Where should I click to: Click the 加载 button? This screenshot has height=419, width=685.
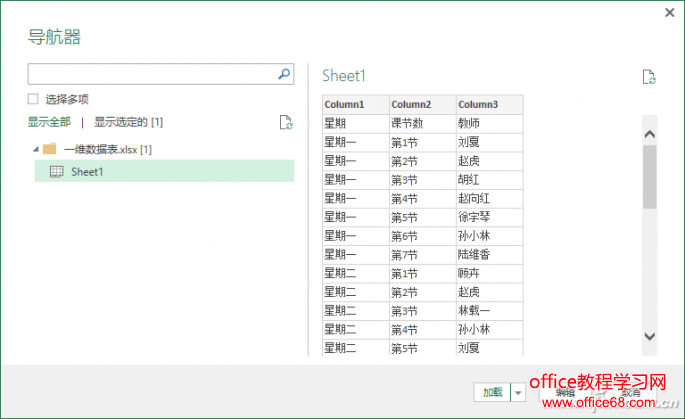point(491,393)
